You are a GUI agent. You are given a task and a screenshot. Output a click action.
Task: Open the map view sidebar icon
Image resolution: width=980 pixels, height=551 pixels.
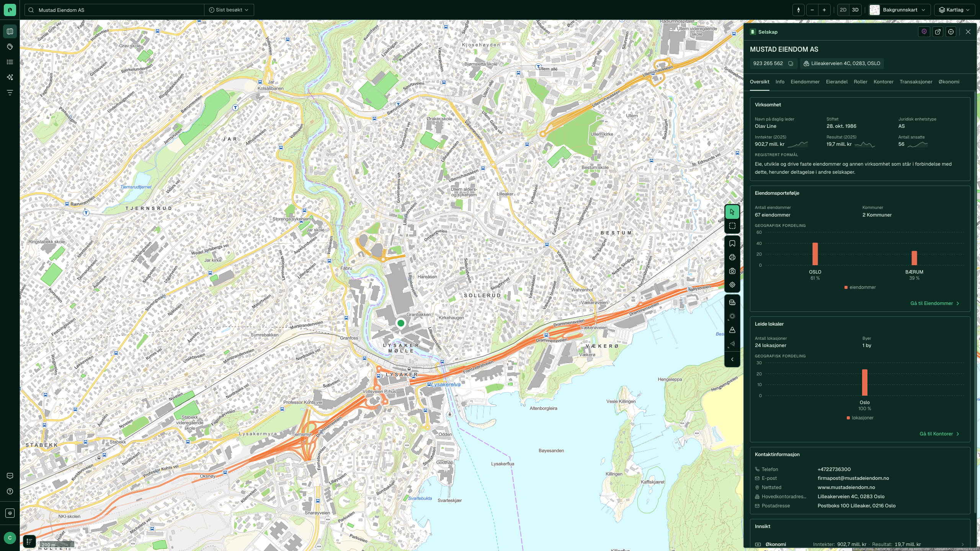pyautogui.click(x=10, y=31)
